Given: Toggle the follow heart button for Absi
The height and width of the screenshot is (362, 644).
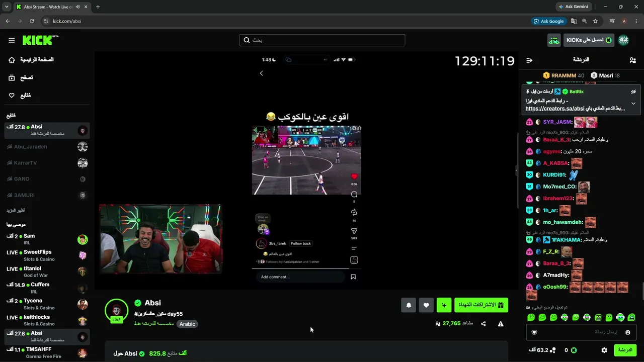Looking at the screenshot, I should 426,305.
